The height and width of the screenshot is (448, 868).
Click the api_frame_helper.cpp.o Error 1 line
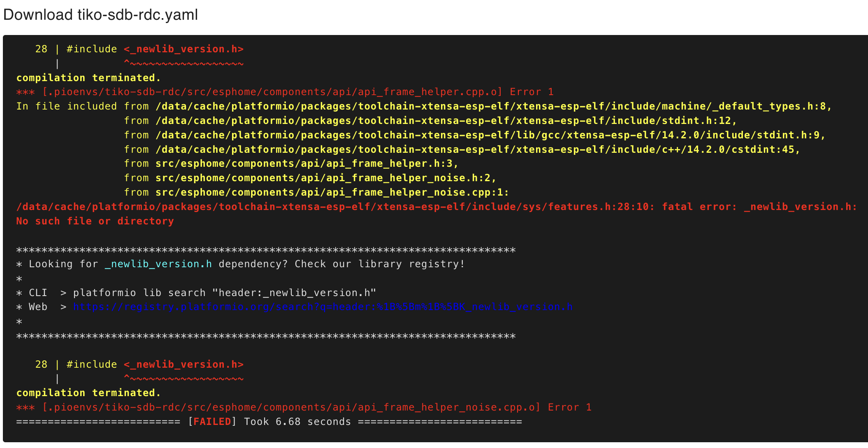(285, 92)
